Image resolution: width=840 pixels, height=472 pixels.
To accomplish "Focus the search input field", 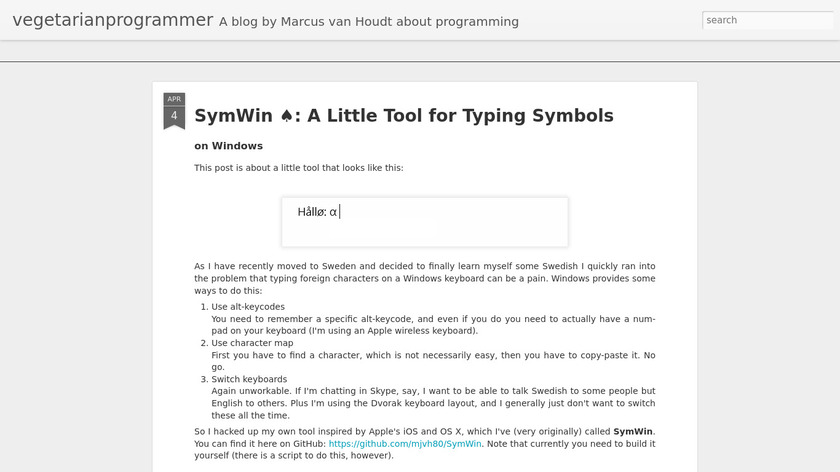I will [766, 20].
